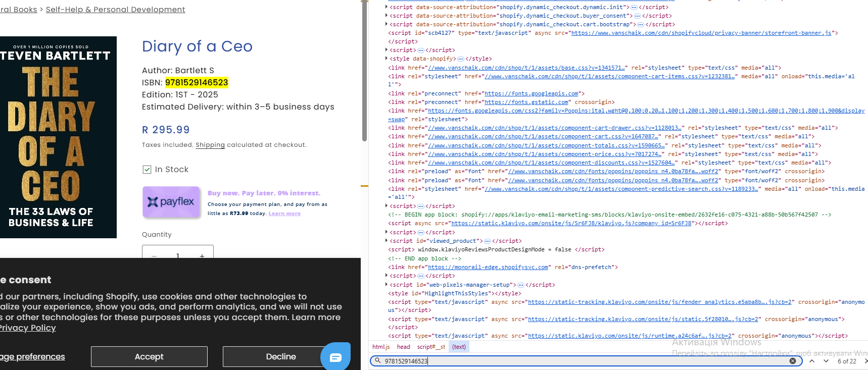Open component-totals.css link
The width and height of the screenshot is (868, 370).
tap(548, 145)
